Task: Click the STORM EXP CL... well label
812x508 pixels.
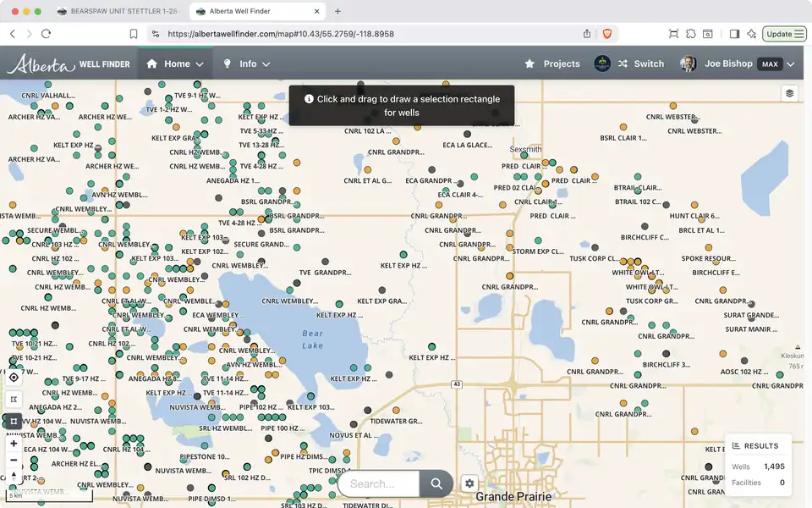Action: [x=538, y=251]
